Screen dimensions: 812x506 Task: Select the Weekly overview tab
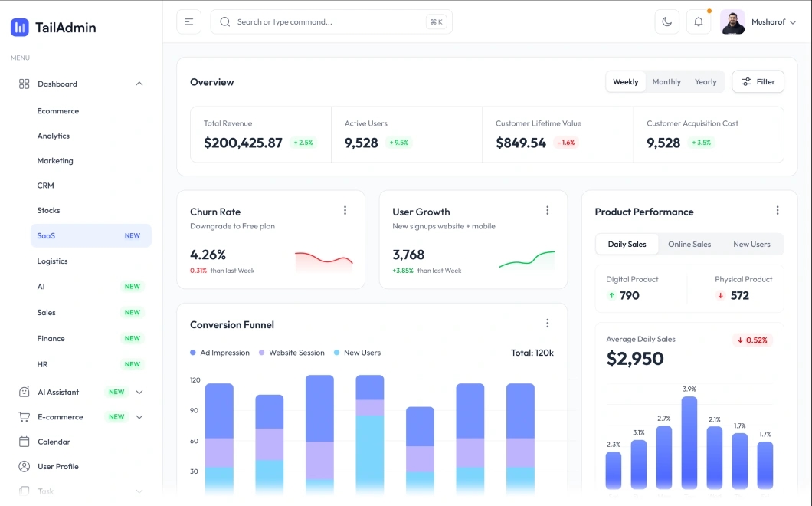coord(626,82)
